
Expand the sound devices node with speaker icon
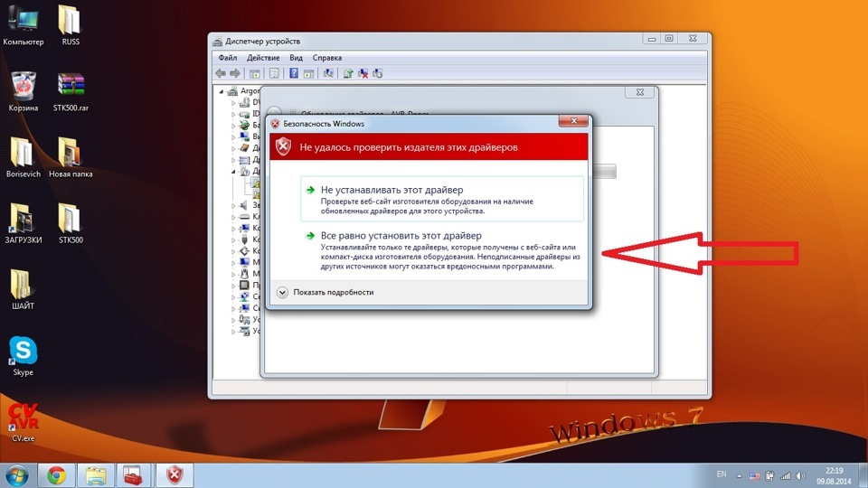coord(233,205)
